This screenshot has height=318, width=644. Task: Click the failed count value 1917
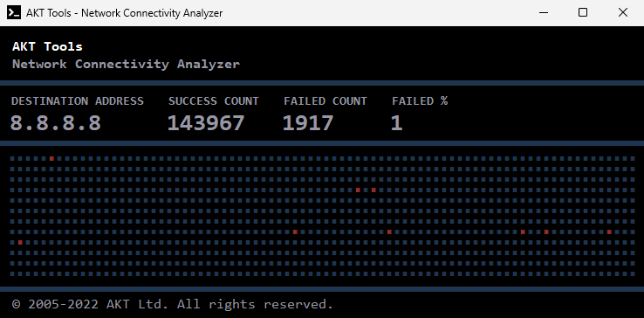[x=308, y=123]
